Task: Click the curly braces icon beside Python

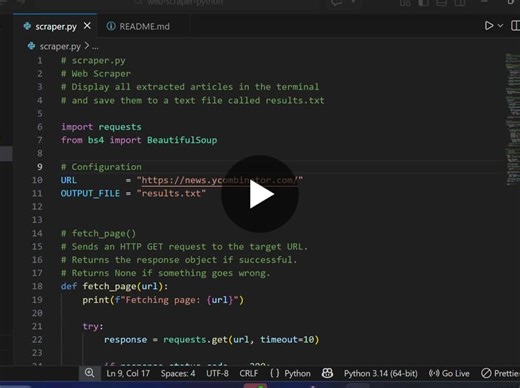Action: pyautogui.click(x=275, y=373)
